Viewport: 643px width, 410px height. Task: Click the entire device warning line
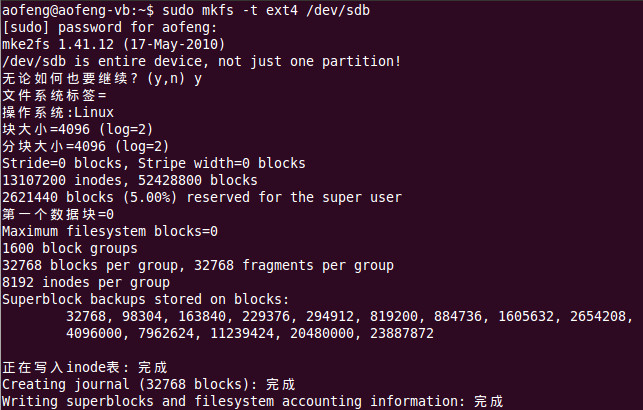(x=200, y=61)
